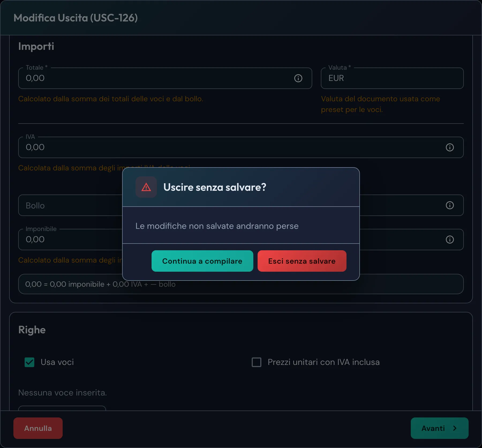Image resolution: width=482 pixels, height=448 pixels.
Task: Click the 'Modifica Uscita (USC-126)' title
Action: tap(76, 18)
